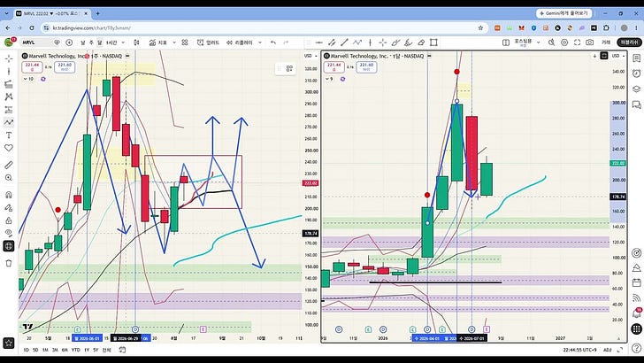Screen dimensions: 644x363
Task: Select the trend line drawing tool in sidebar
Action: [9, 72]
